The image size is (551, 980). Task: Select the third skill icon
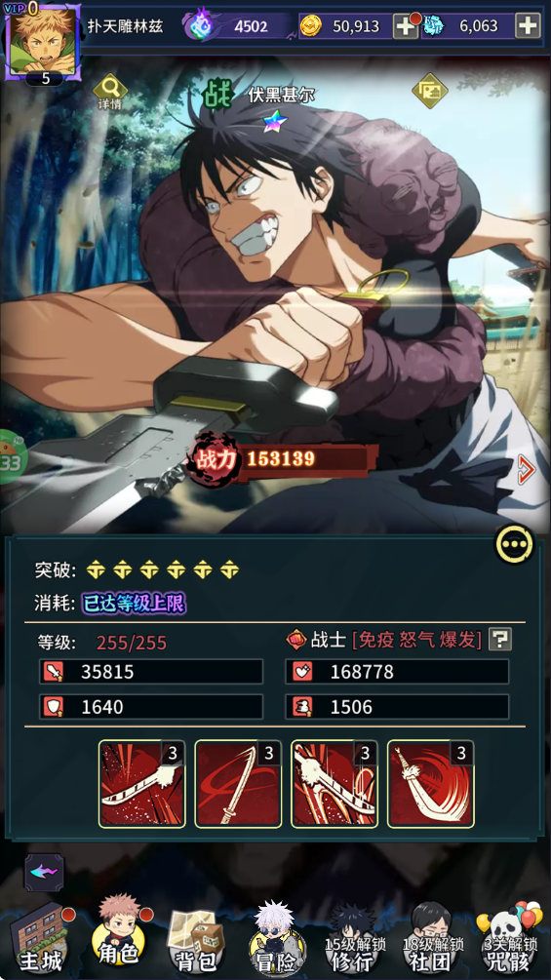click(x=335, y=784)
